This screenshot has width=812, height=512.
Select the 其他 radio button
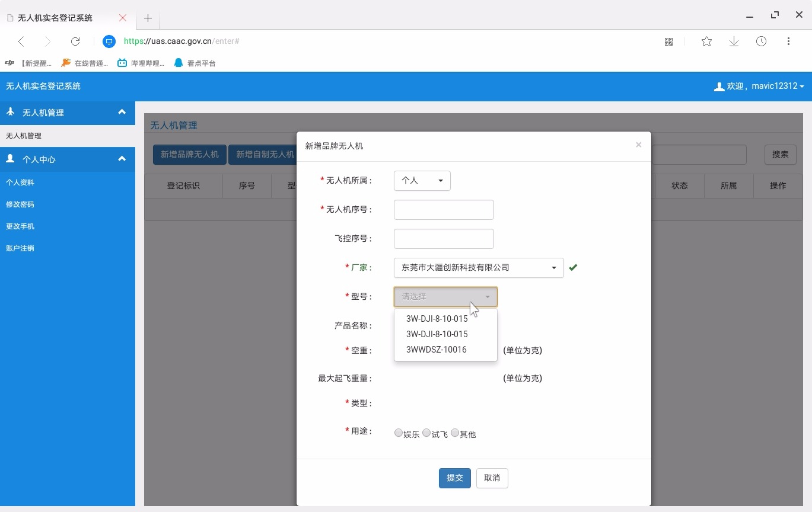coord(455,433)
